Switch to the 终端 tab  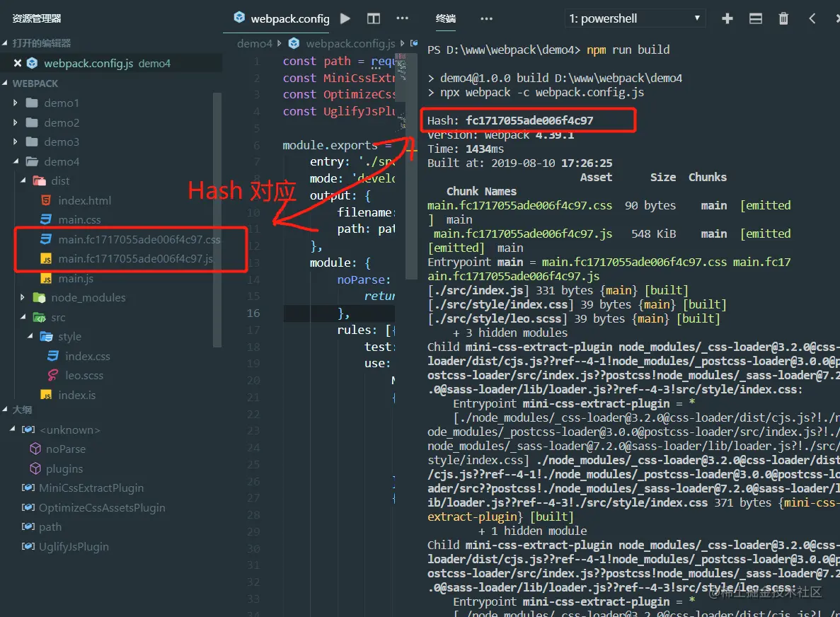pyautogui.click(x=444, y=18)
